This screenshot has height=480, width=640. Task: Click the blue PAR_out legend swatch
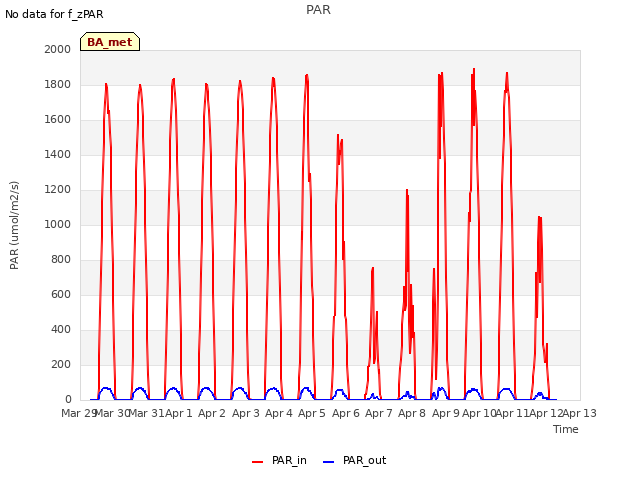[329, 462]
